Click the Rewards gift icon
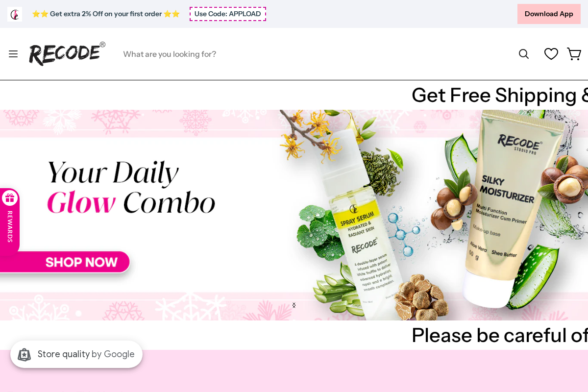Screen dimensions: 588x392 tap(10, 198)
